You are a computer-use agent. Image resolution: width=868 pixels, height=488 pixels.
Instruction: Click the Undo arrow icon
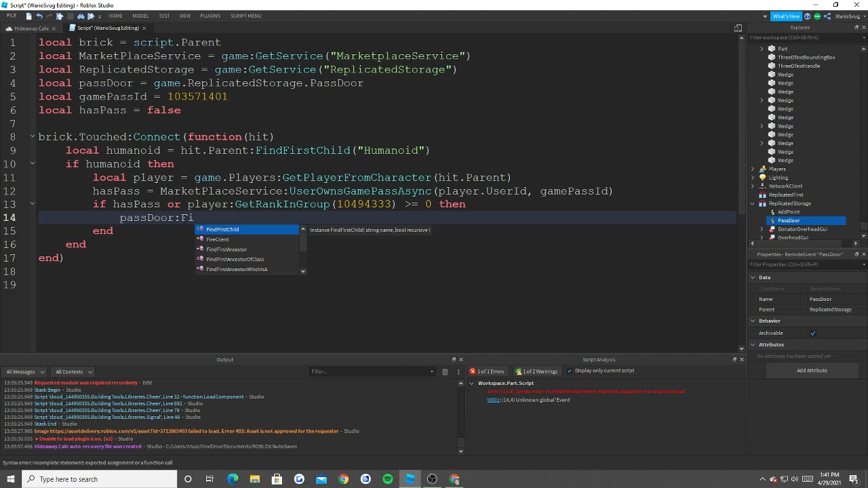(x=39, y=16)
